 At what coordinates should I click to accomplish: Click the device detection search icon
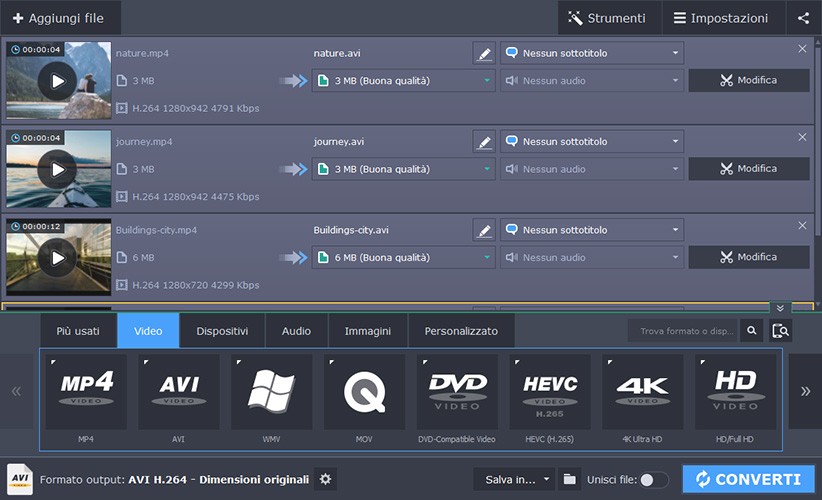click(780, 331)
